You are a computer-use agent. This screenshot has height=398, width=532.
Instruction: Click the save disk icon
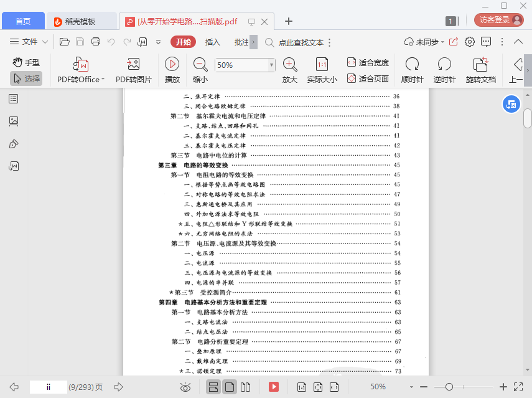(80, 42)
